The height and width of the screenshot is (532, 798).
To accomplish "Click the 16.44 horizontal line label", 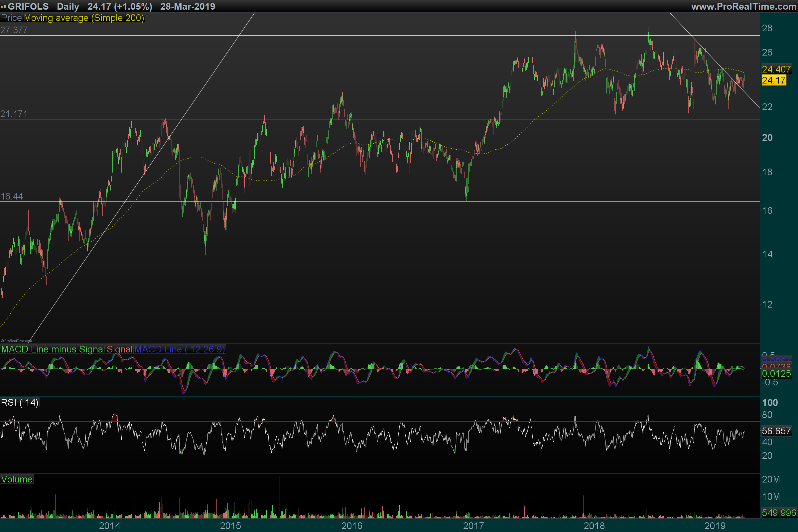I will pyautogui.click(x=12, y=197).
